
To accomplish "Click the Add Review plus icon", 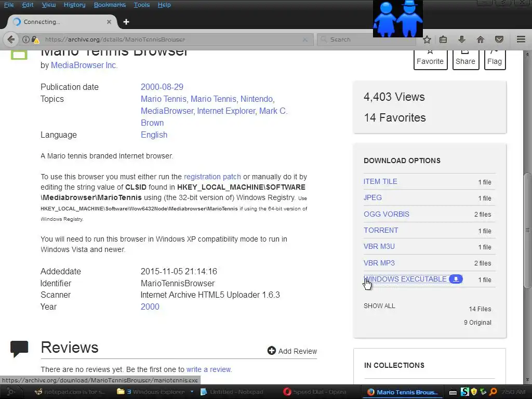I will 271,351.
